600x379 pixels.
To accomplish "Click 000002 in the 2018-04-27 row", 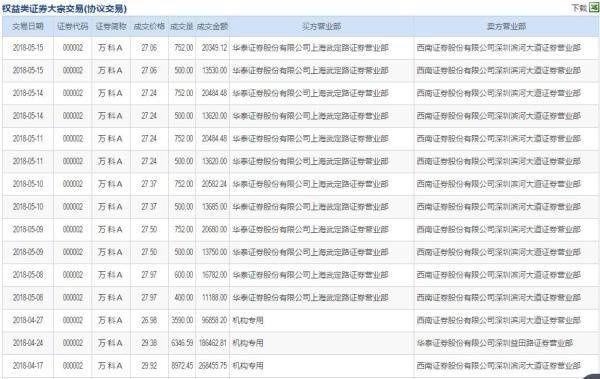I will point(73,320).
